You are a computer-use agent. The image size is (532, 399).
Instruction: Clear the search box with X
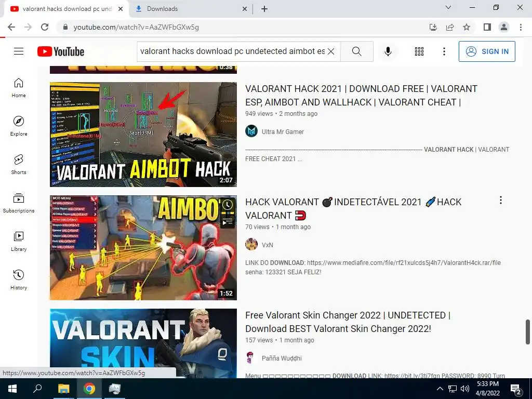coord(331,51)
